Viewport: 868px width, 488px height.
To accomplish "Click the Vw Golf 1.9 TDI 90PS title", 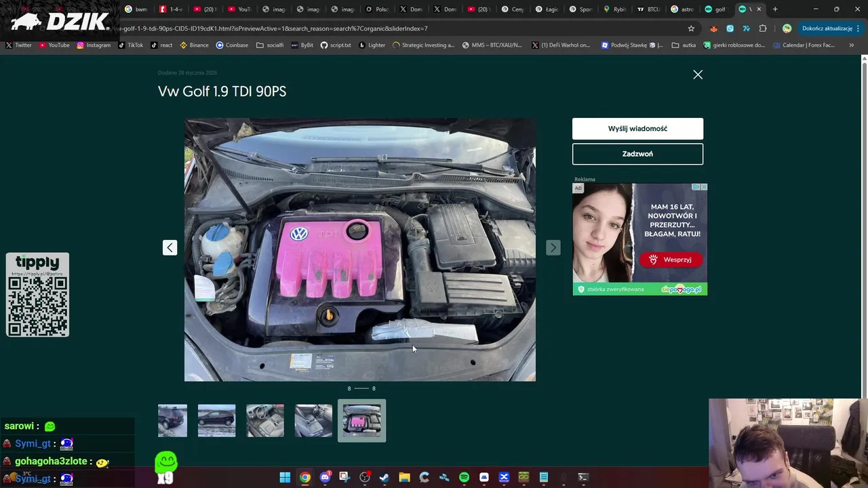I will (x=222, y=91).
